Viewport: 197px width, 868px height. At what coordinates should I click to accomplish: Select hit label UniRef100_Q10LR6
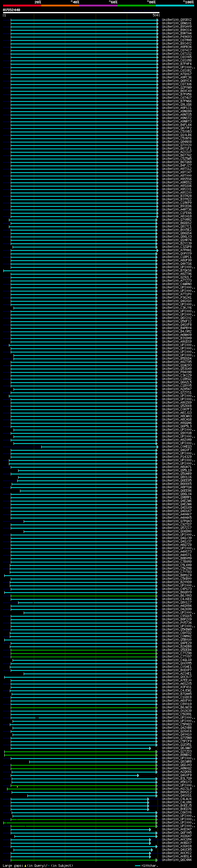click(176, 135)
